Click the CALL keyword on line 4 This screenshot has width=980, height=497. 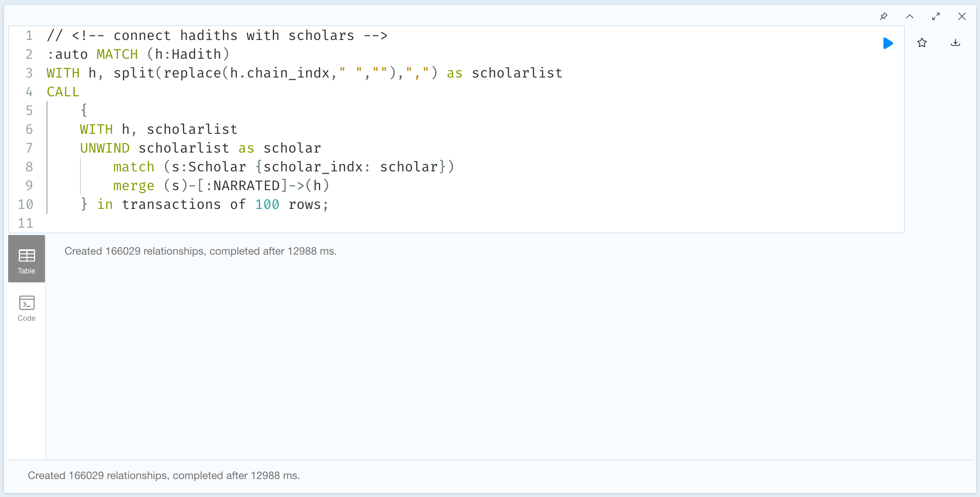point(63,92)
